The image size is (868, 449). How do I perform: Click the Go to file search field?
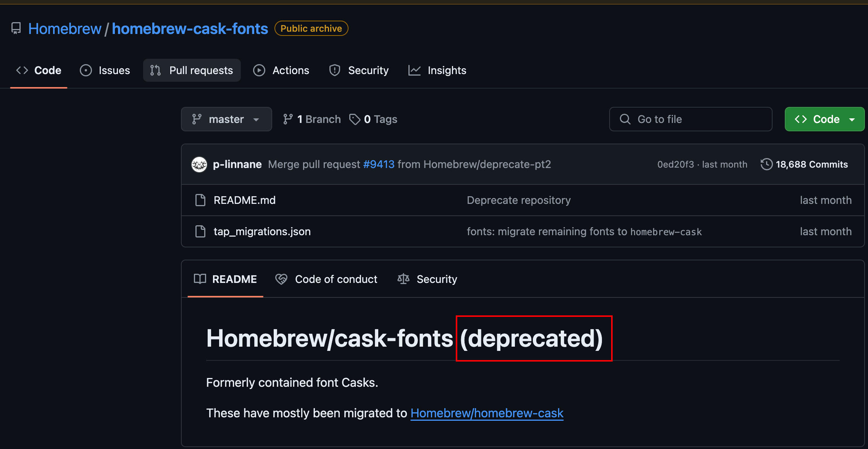691,120
